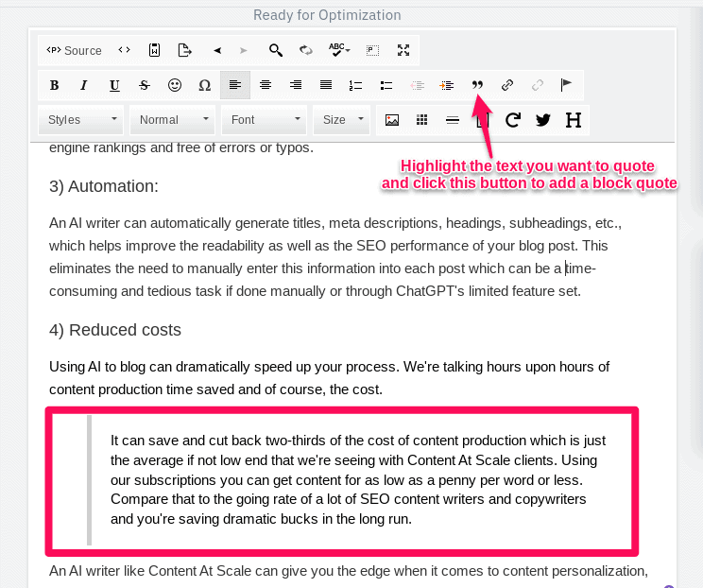This screenshot has height=588, width=703.
Task: Insert a horizontal line
Action: coord(453,120)
